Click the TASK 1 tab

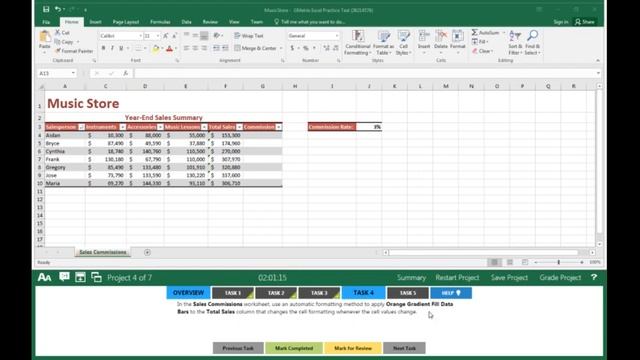pos(233,293)
